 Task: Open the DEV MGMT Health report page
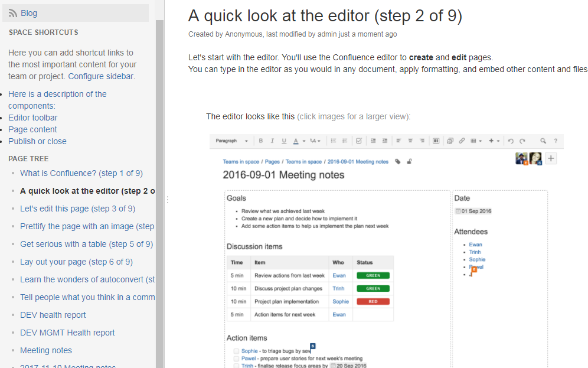(67, 333)
